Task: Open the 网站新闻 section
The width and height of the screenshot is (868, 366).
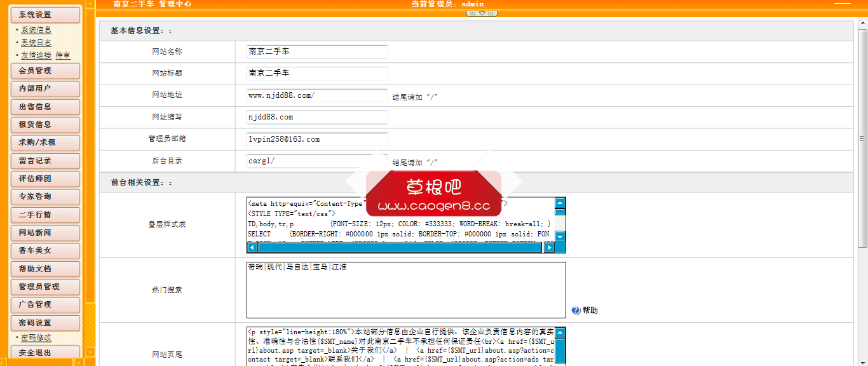Action: tap(44, 233)
